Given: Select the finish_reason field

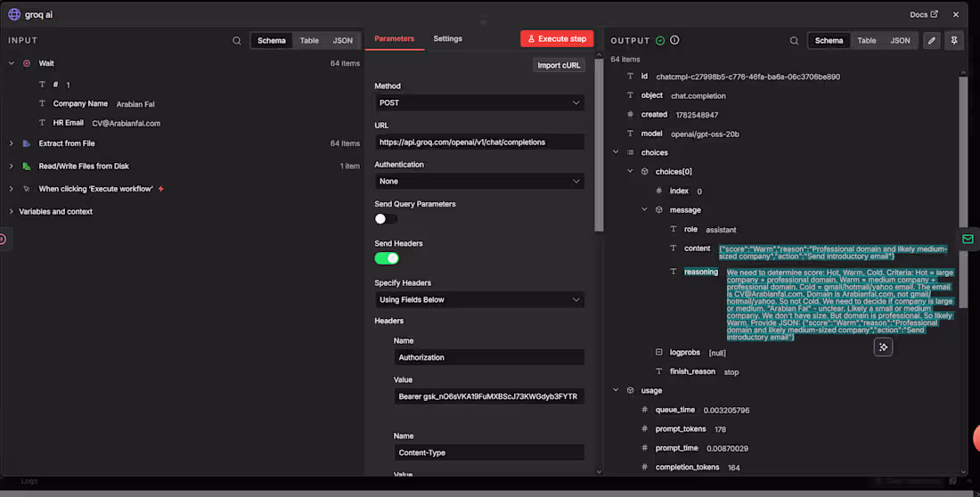Looking at the screenshot, I should pos(692,371).
